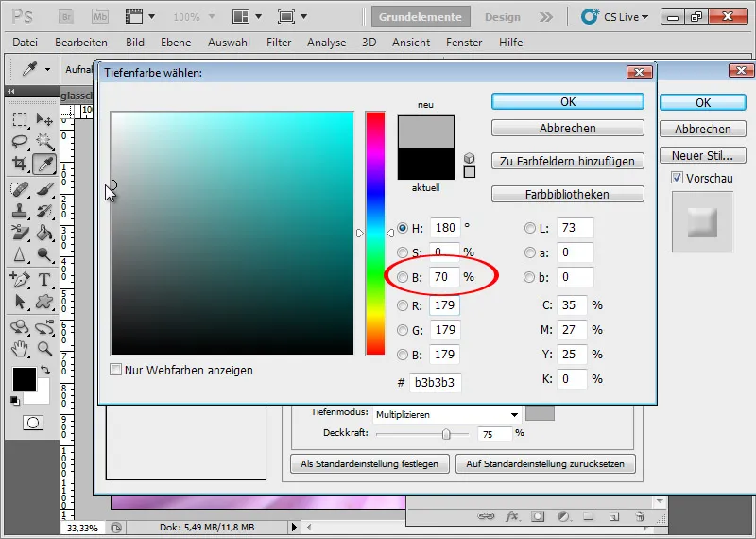756x539 pixels.
Task: Select the 3D Camera Rotate tool
Action: pyautogui.click(x=44, y=326)
